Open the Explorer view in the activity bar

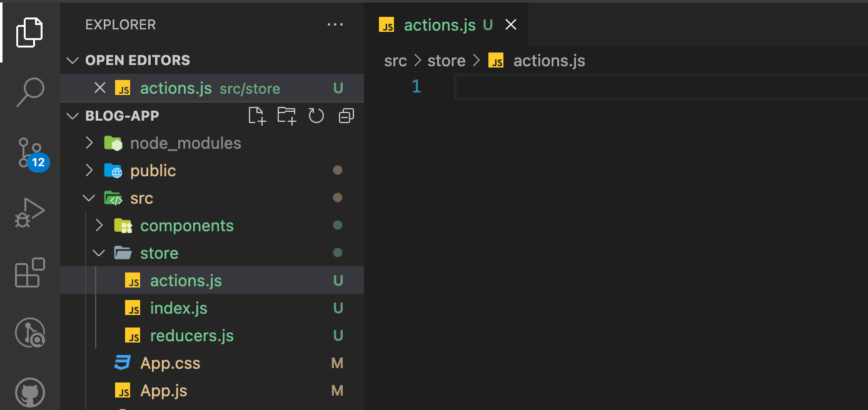point(29,32)
